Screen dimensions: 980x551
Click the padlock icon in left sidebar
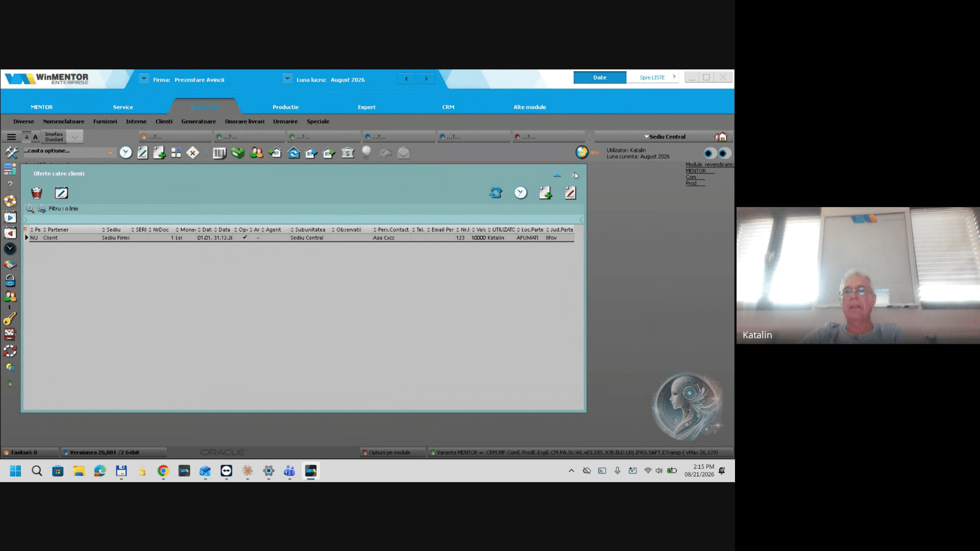click(x=10, y=281)
